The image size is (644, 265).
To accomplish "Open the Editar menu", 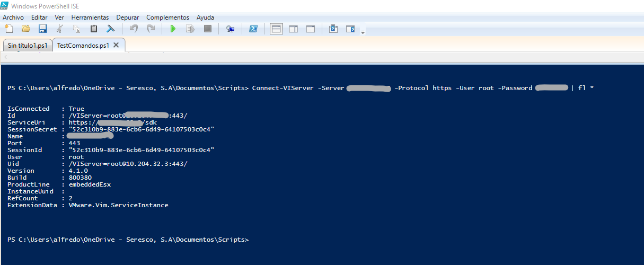I will coord(40,17).
